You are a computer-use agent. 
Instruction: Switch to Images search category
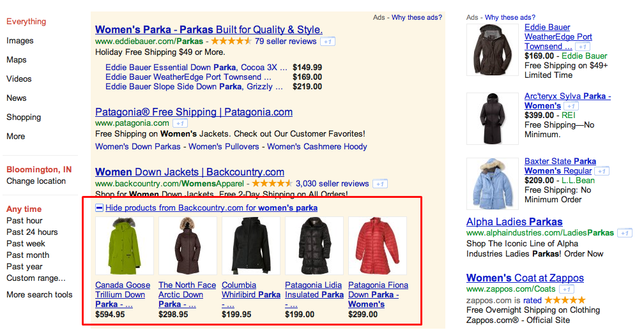coord(20,41)
